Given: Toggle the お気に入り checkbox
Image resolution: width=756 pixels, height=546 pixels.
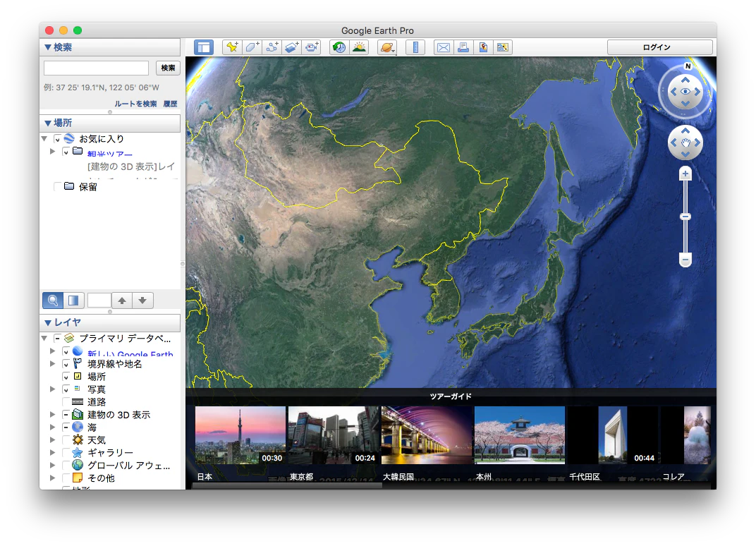Looking at the screenshot, I should coord(57,139).
